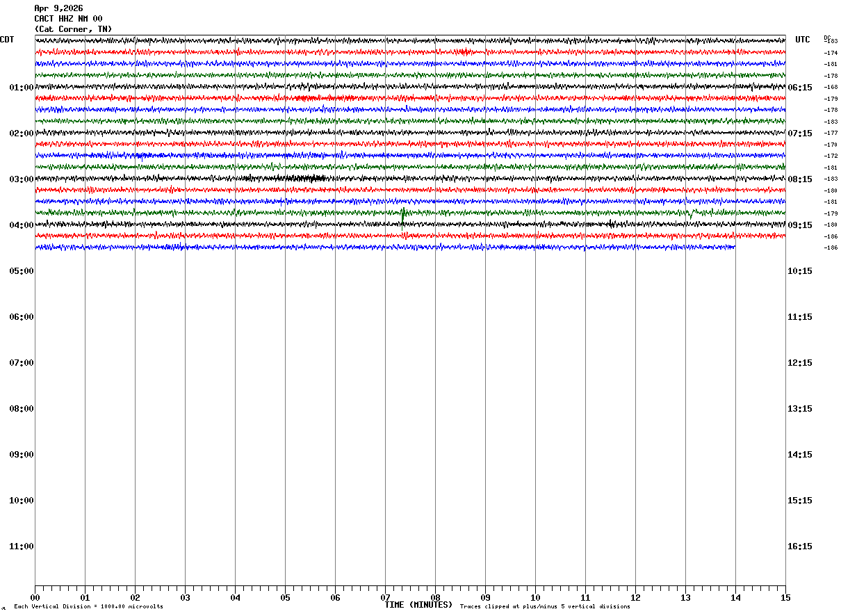Click the UTC time zone label
841x616 pixels.
803,40
